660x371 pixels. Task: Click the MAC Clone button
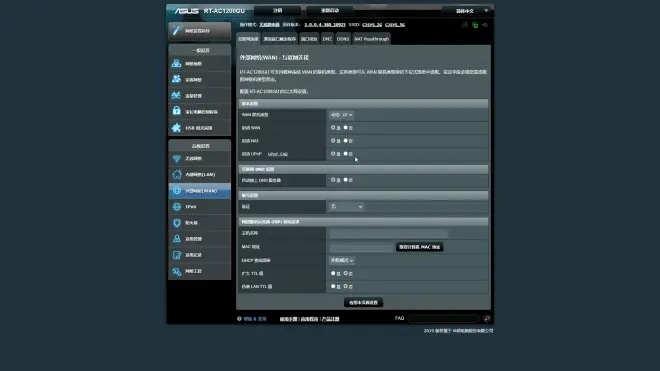coord(419,247)
